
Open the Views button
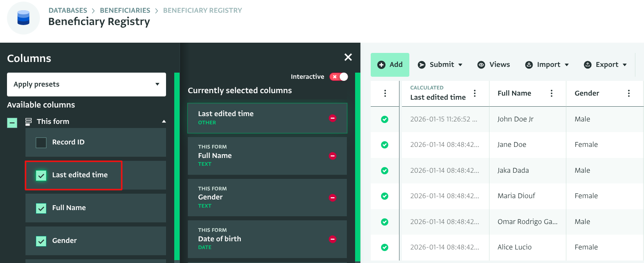point(494,65)
